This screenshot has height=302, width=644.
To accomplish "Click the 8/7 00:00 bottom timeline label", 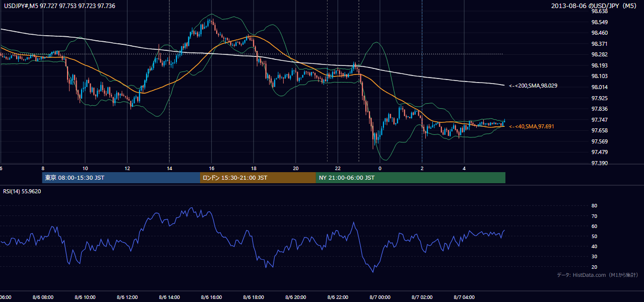I will (x=380, y=297).
